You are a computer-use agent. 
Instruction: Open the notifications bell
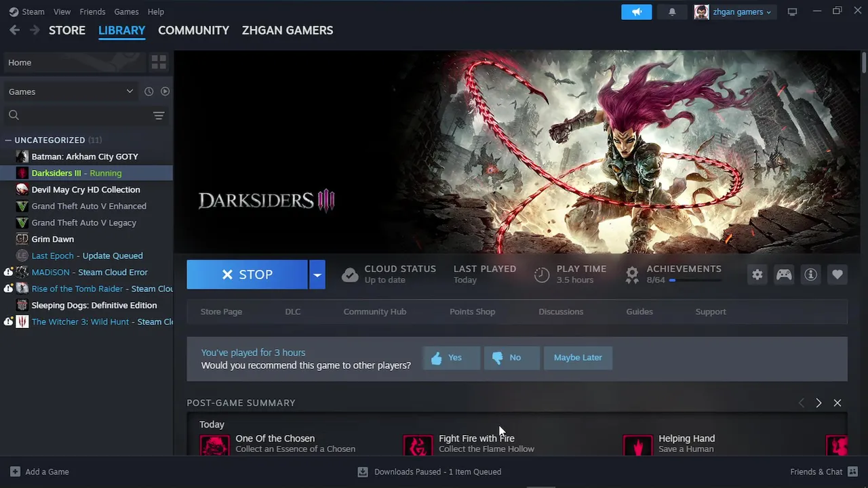(x=672, y=12)
